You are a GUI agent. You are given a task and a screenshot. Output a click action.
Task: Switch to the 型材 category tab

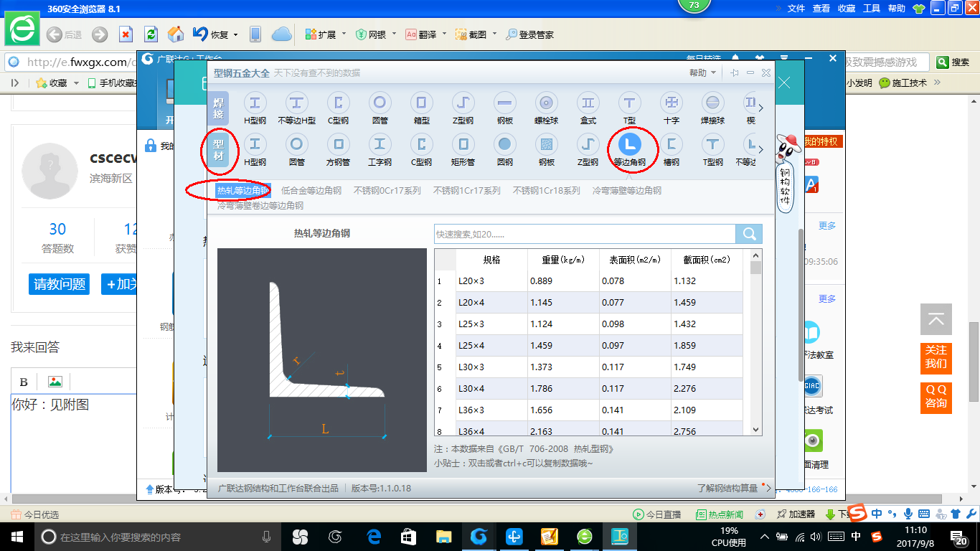[x=219, y=151]
